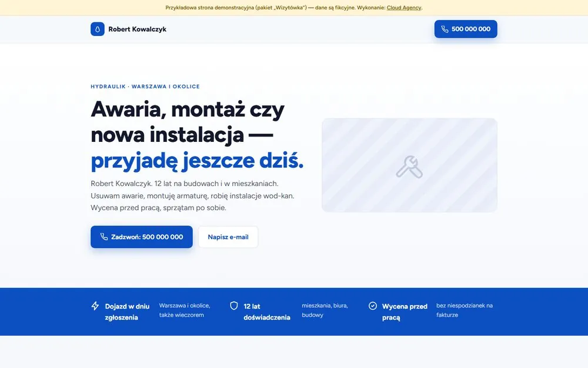The width and height of the screenshot is (588, 368).
Task: Click the checkmark circle icon by Wycena
Action: click(x=373, y=306)
